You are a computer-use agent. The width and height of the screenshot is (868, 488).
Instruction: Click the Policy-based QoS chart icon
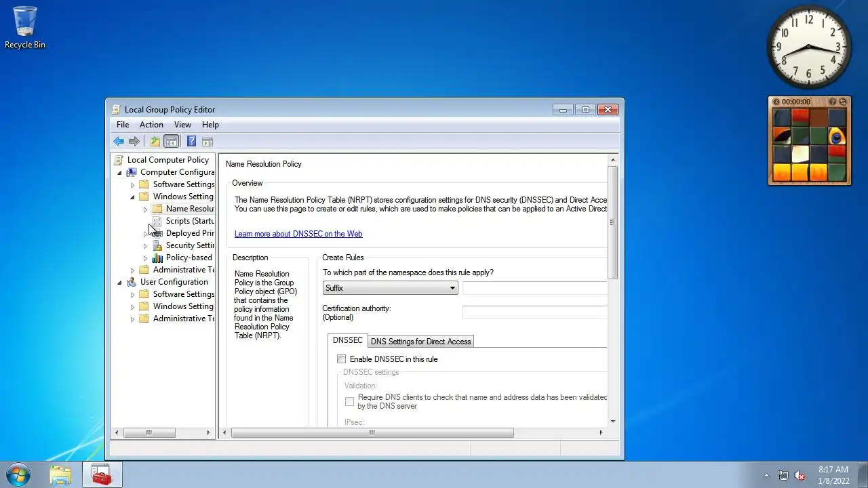157,258
